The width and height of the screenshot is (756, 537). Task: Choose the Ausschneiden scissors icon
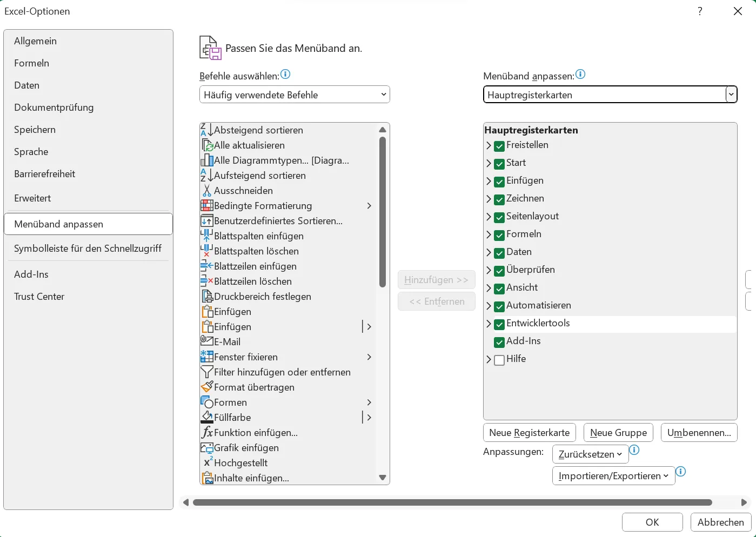tap(207, 191)
